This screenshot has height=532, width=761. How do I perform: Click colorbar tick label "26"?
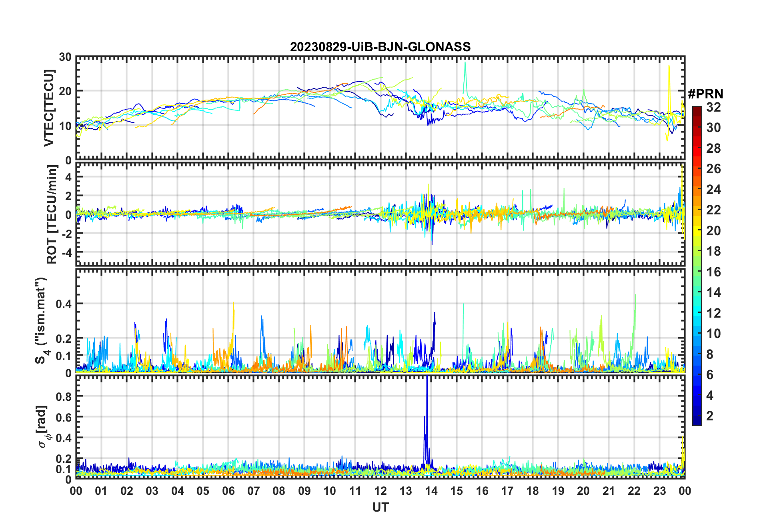pyautogui.click(x=713, y=169)
